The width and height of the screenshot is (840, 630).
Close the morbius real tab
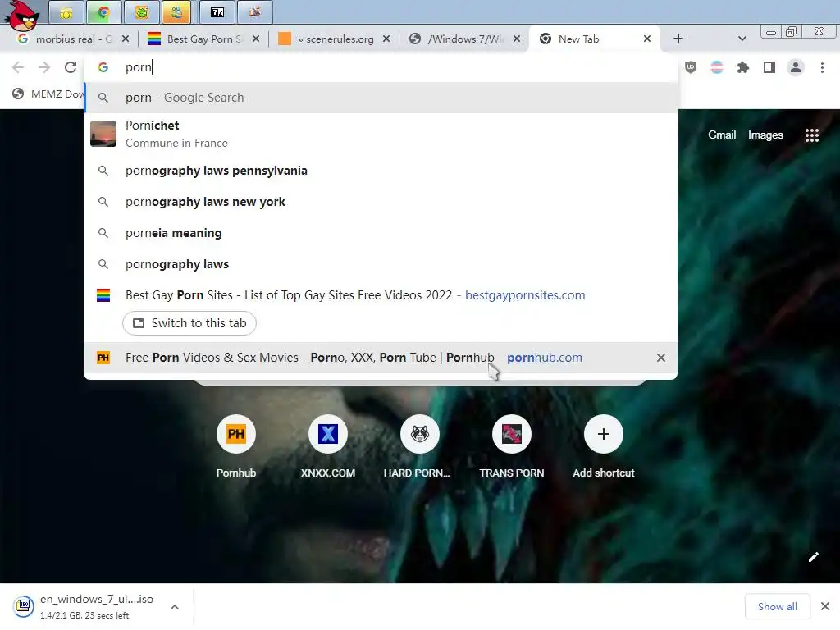click(x=125, y=39)
